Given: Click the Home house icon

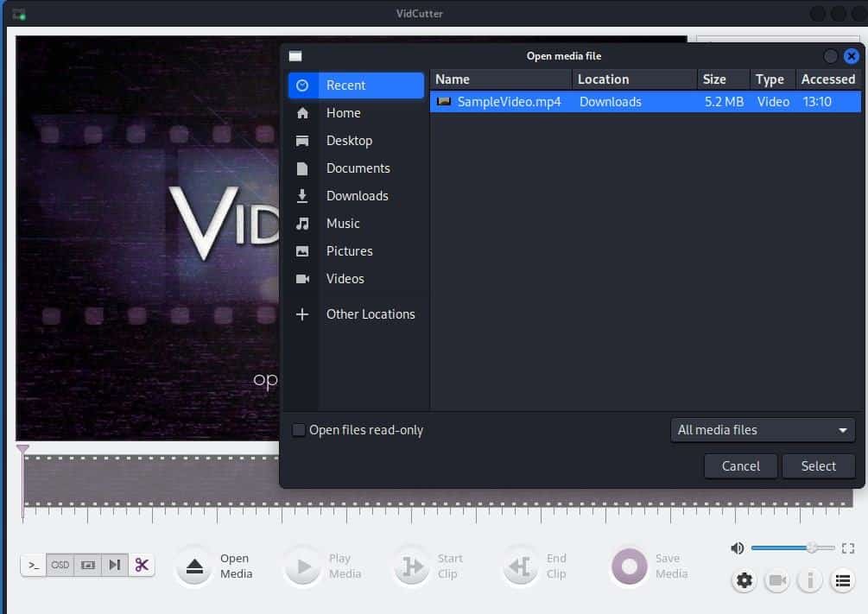Looking at the screenshot, I should pos(302,113).
